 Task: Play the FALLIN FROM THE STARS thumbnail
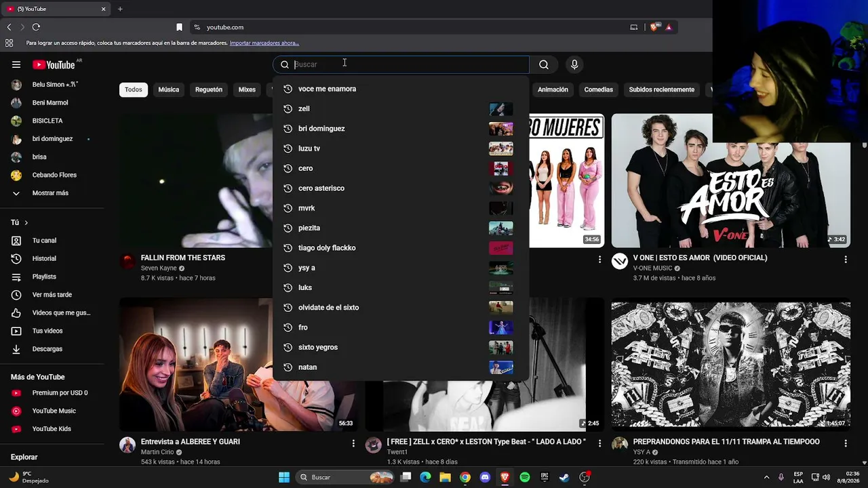[x=196, y=180]
